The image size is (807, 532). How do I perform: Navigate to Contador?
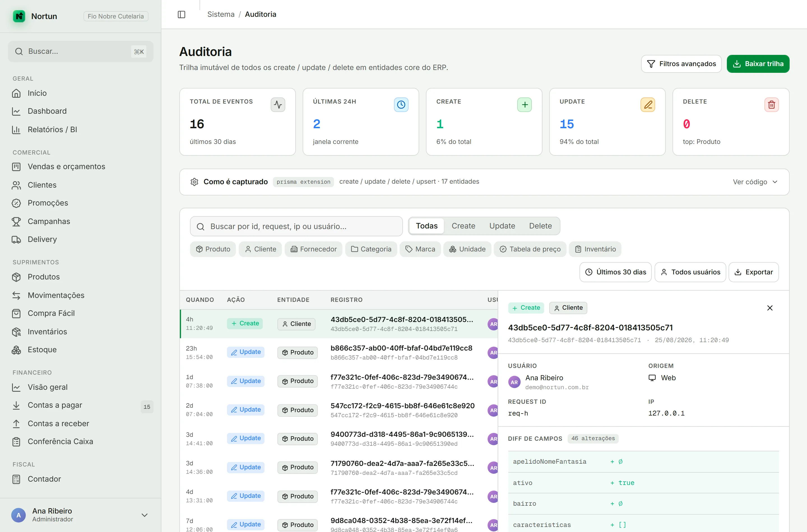point(80,479)
